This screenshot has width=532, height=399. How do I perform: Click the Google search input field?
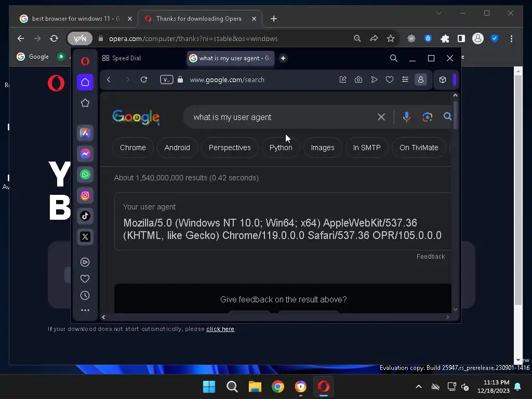[282, 117]
